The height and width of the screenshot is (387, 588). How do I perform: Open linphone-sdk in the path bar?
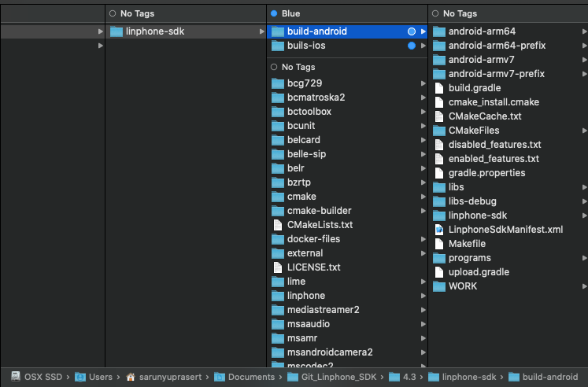[469, 377]
